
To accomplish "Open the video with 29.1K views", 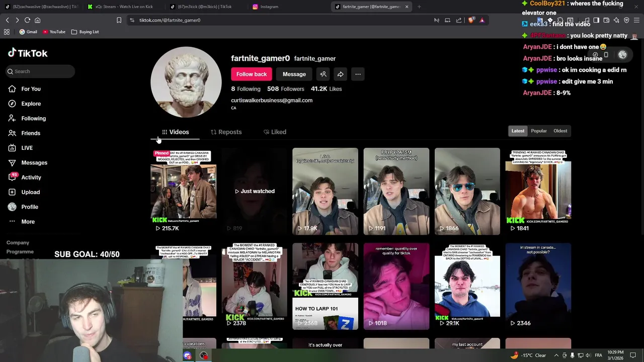I will pos(467,286).
